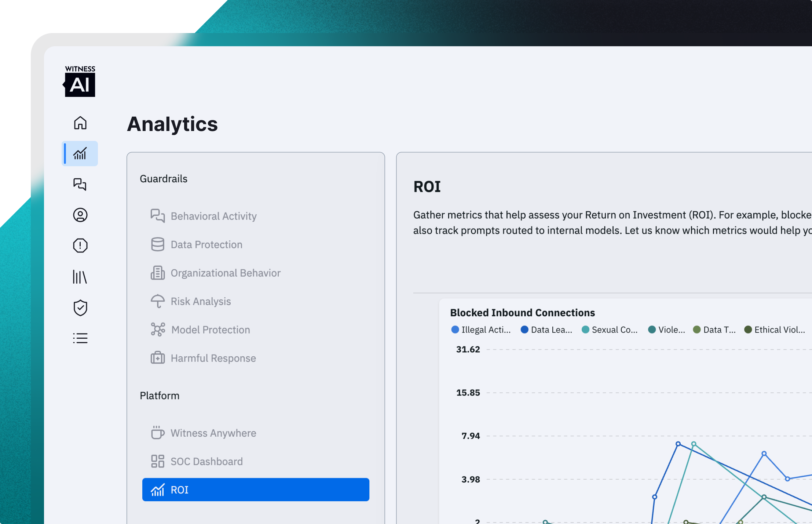The height and width of the screenshot is (524, 812).
Task: Click the Risk Analysis umbrella icon
Action: [158, 301]
